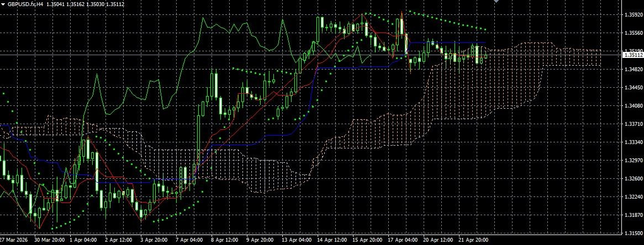
Task: Click the GBPUSD.fx,H4 symbol title text
Action: click(x=25, y=4)
